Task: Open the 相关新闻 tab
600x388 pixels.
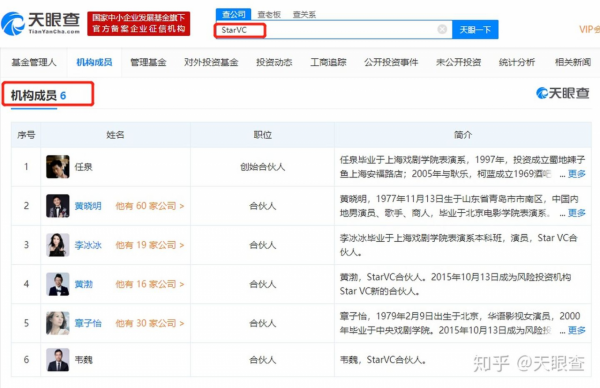Action: click(x=573, y=62)
